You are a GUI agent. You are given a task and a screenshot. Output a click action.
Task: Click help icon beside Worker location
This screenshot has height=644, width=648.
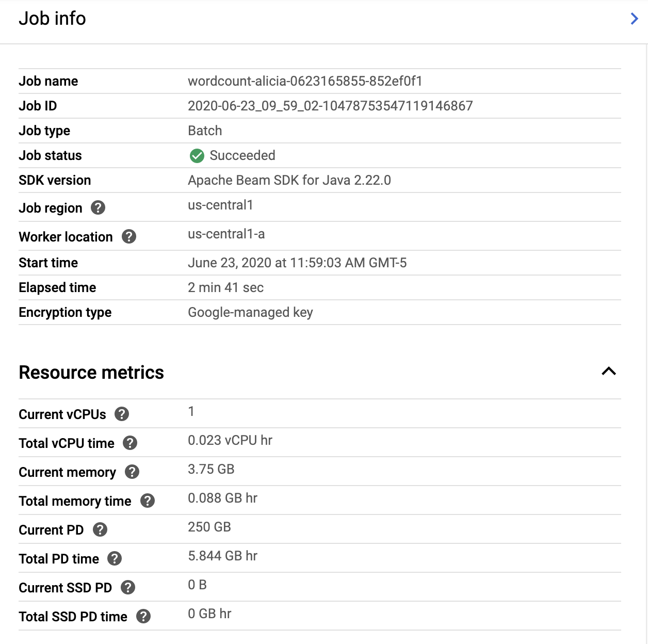pos(129,237)
